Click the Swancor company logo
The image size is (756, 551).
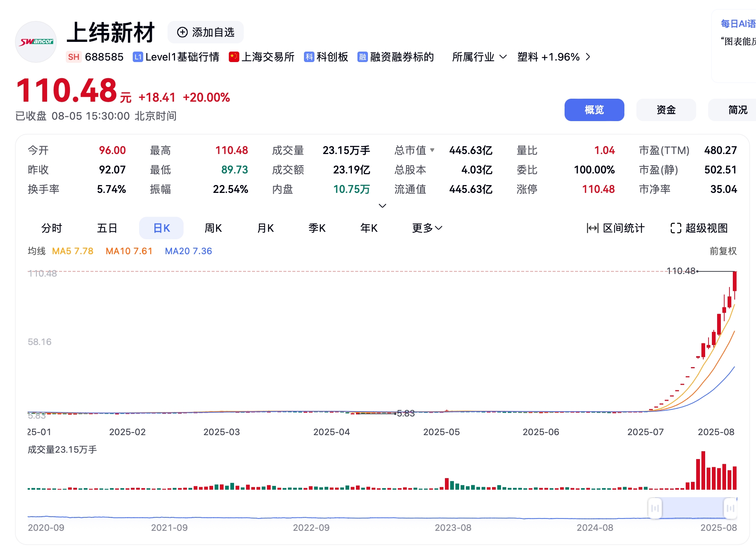coord(36,41)
